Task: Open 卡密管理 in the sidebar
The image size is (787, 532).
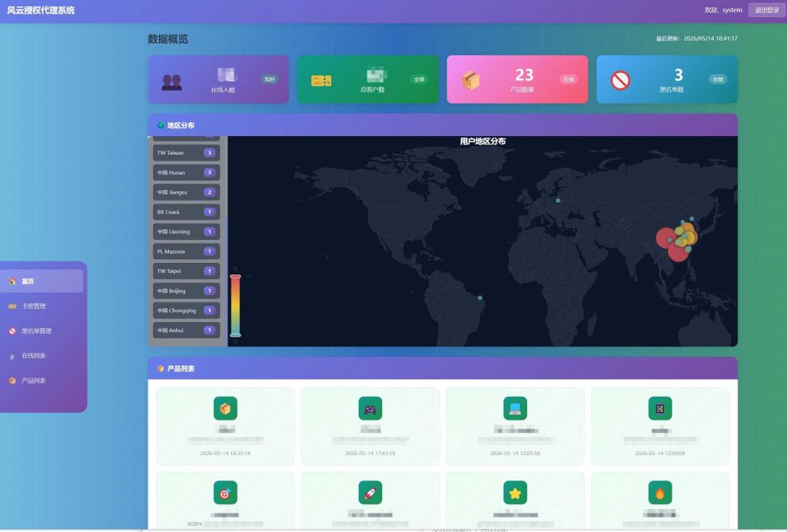Action: (42, 306)
